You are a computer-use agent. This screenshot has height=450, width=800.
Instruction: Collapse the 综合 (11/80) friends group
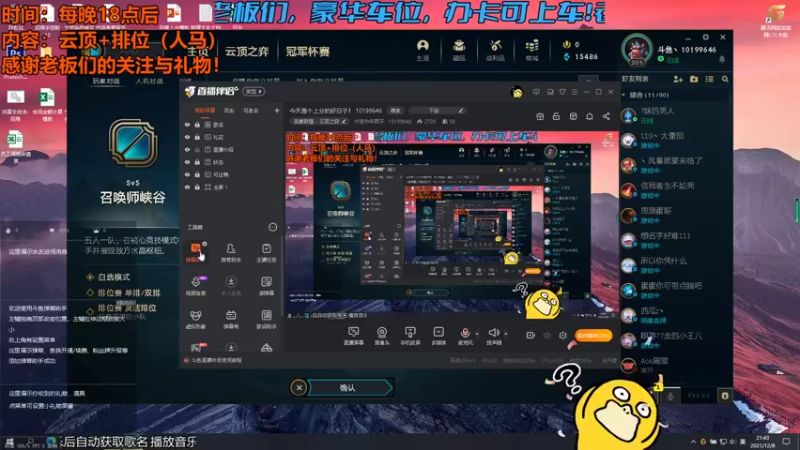[624, 95]
